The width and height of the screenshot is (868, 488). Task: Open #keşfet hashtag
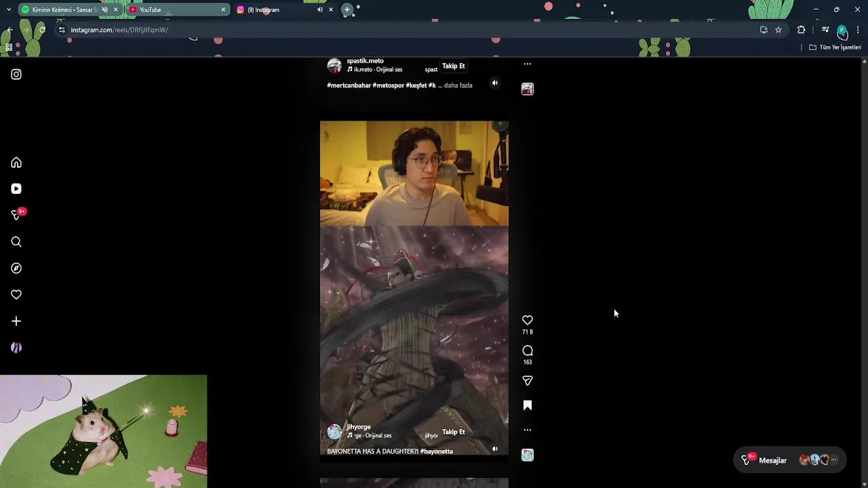[x=416, y=85]
